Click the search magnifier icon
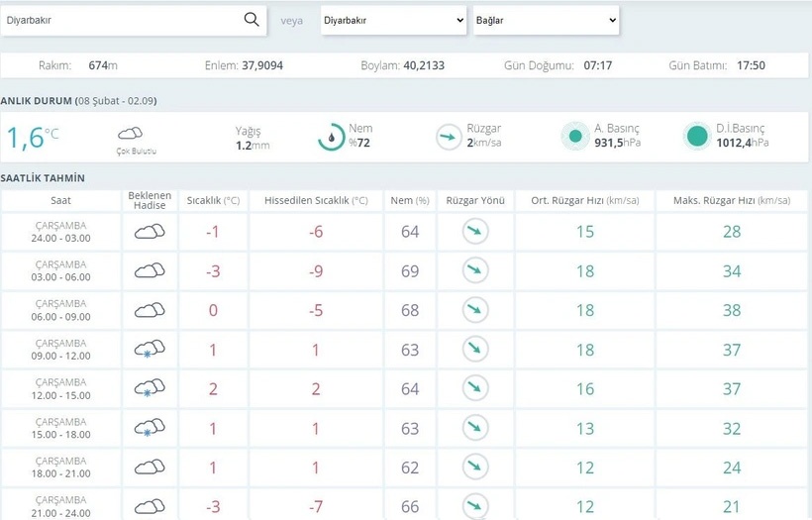 pos(252,20)
